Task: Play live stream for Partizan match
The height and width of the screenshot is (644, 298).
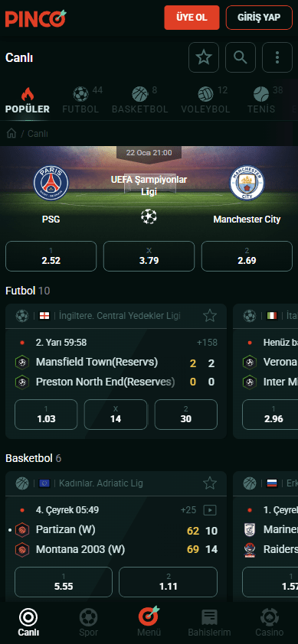Action: [210, 510]
